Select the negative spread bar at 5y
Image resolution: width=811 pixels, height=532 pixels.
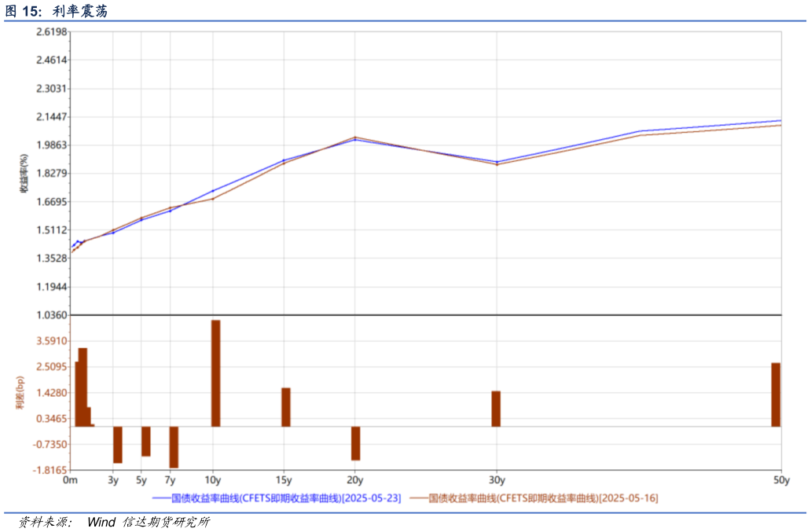145,441
